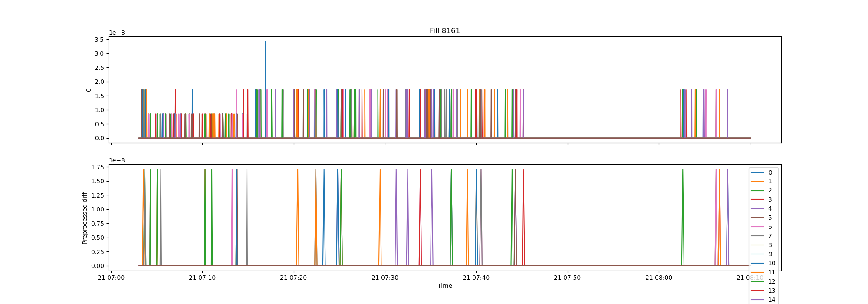
Task: Click the y-axis tick value "0.00"
Action: [x=98, y=266]
